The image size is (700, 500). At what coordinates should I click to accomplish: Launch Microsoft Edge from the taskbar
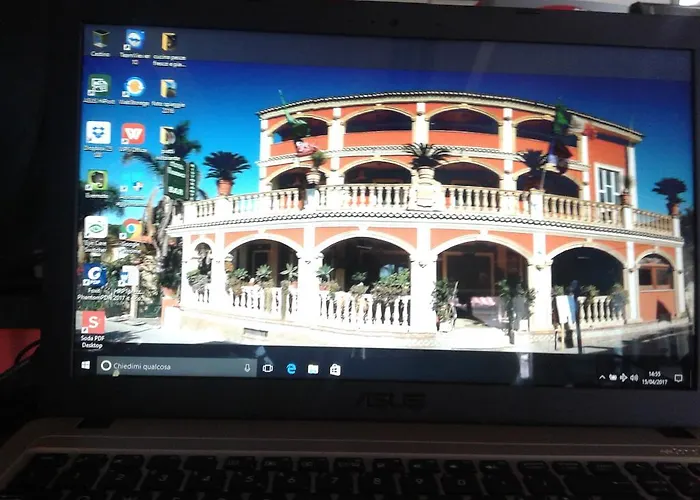pyautogui.click(x=291, y=369)
